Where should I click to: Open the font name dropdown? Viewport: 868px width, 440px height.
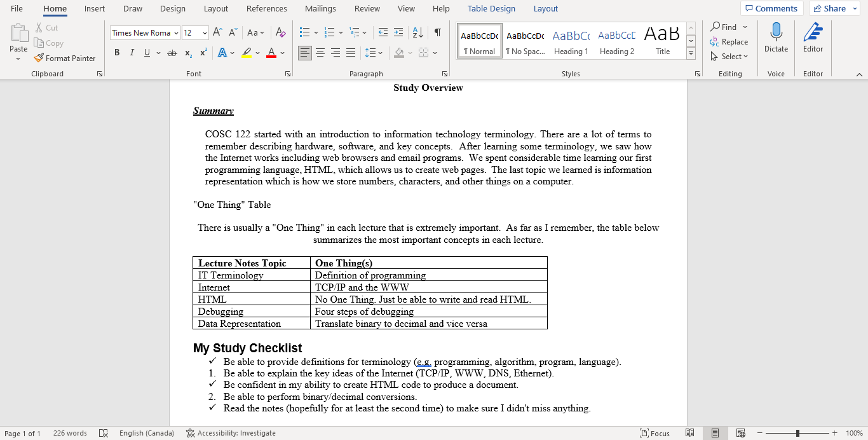175,33
